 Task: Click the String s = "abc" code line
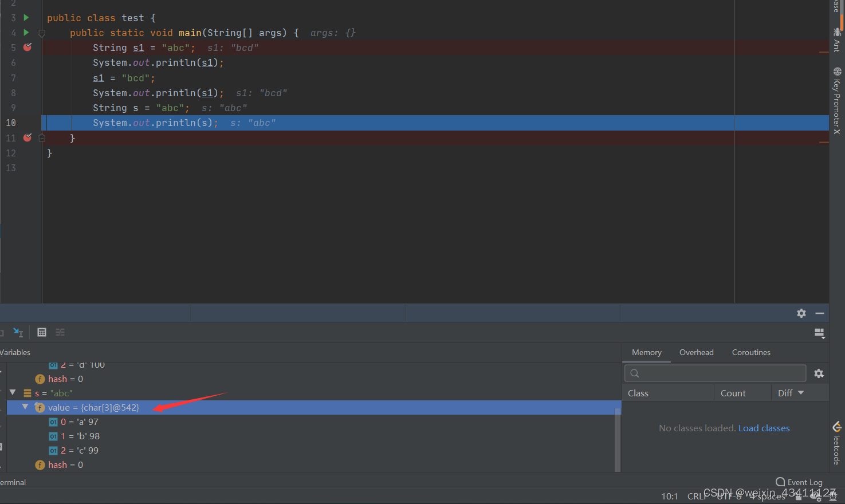tap(141, 108)
